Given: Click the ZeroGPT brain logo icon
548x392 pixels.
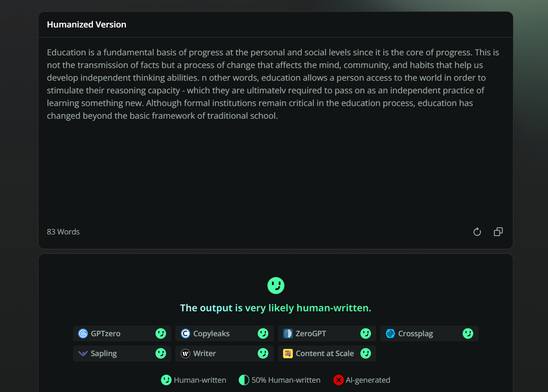Looking at the screenshot, I should pyautogui.click(x=288, y=334).
